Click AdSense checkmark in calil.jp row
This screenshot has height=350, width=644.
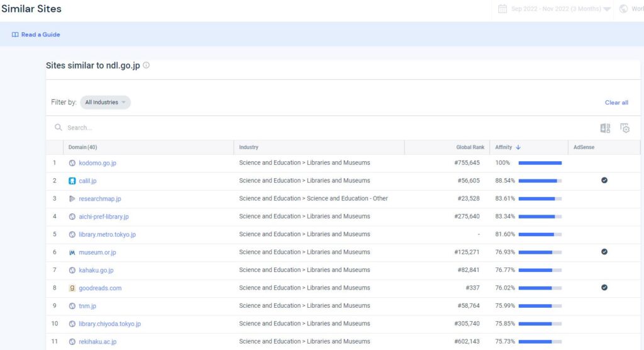click(x=604, y=180)
